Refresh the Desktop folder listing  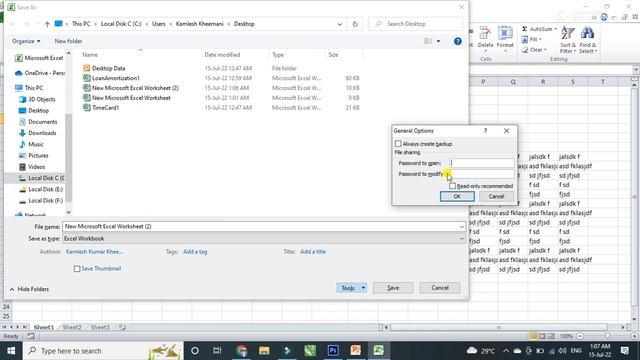click(x=355, y=24)
